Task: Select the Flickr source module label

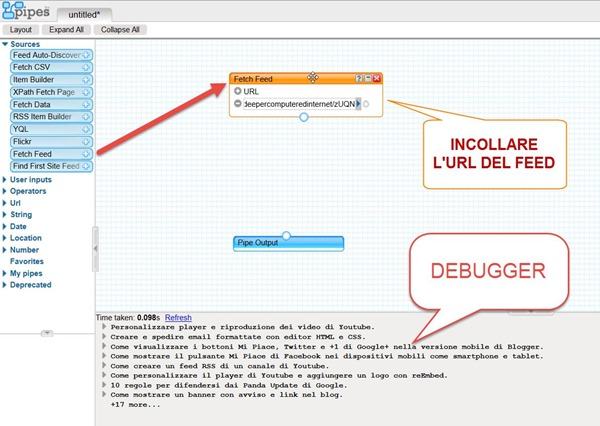Action: tap(22, 142)
